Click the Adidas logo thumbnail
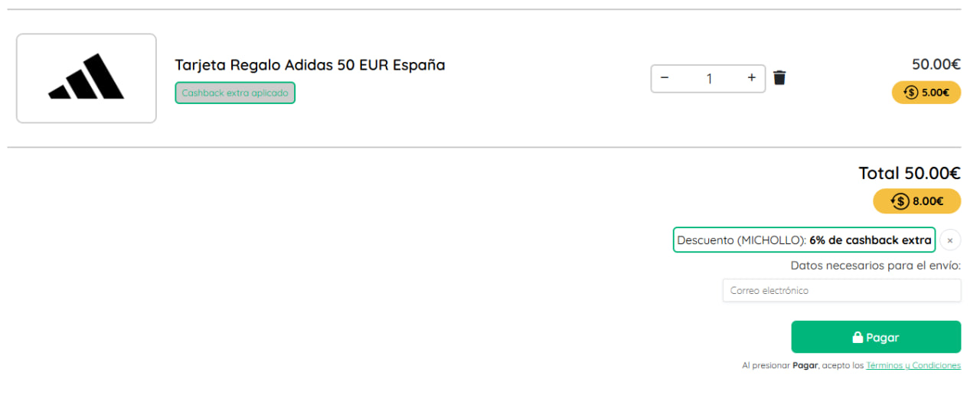The height and width of the screenshot is (395, 980). pyautogui.click(x=87, y=78)
